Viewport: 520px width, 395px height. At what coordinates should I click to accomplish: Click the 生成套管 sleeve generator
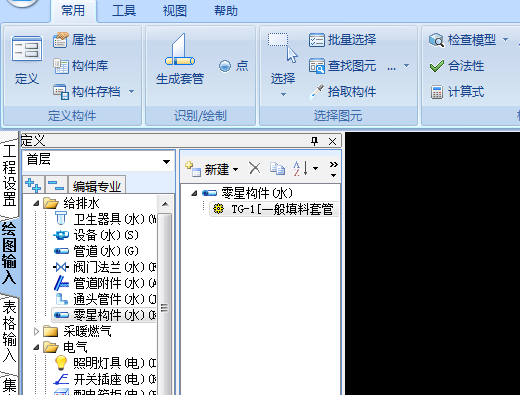[x=180, y=59]
